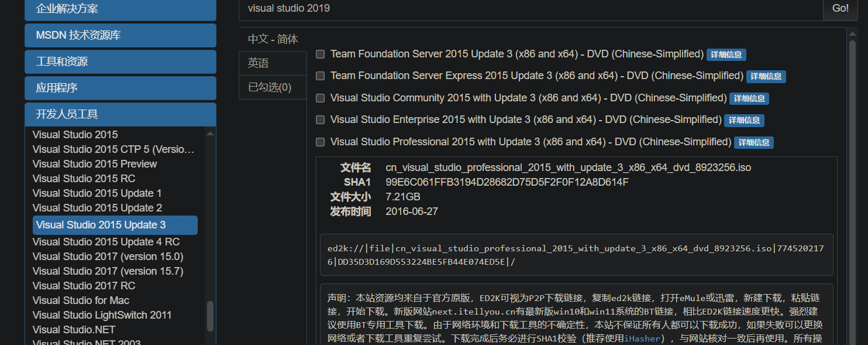The height and width of the screenshot is (345, 868).
Task: Select Visual Studio 2015 Preview
Action: coord(95,164)
